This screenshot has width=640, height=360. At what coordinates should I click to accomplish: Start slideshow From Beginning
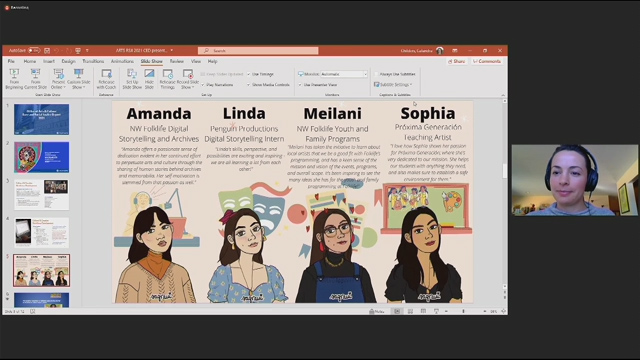(14, 79)
